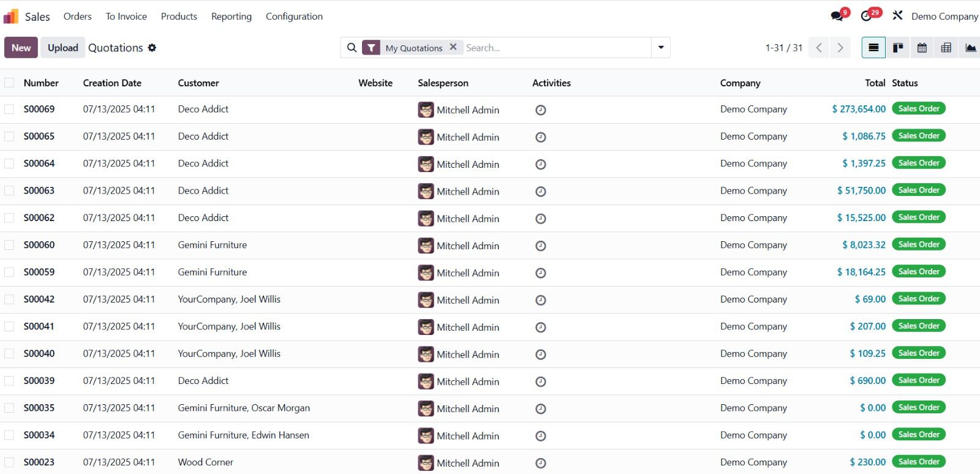Switch to Pivot table view
The image size is (980, 474).
[946, 48]
